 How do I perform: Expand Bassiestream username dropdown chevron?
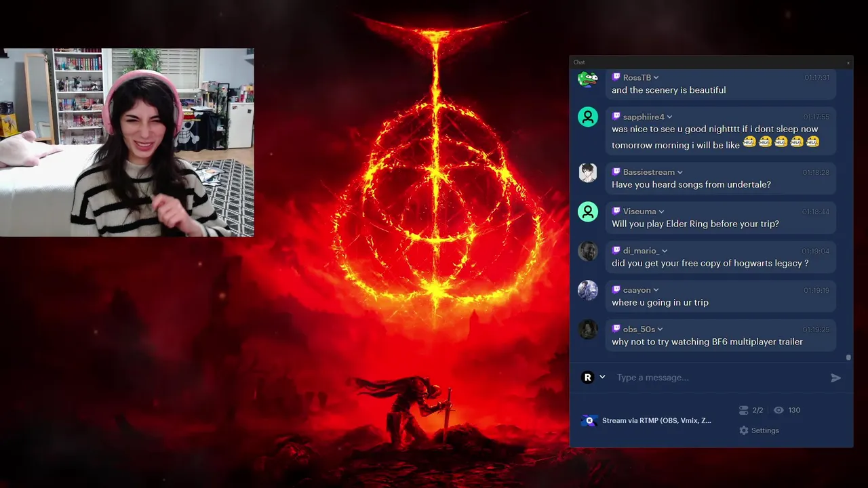coord(679,173)
